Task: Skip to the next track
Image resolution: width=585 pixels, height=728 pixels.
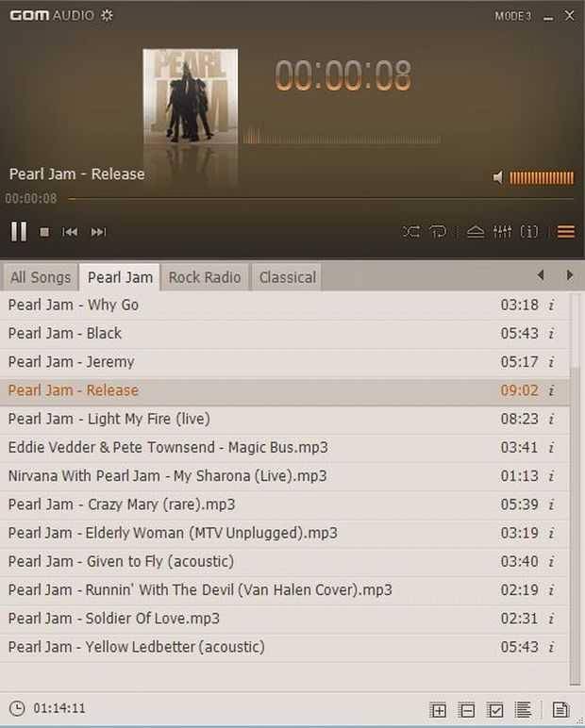Action: click(98, 232)
